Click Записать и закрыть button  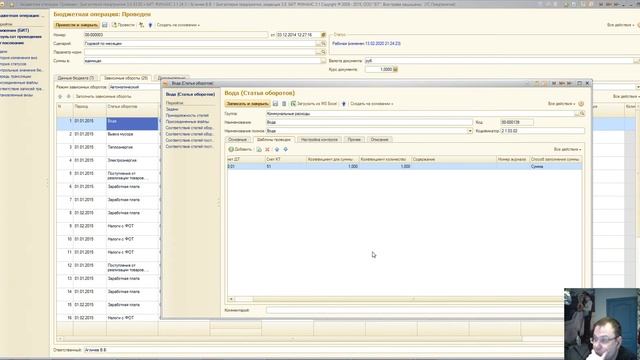tap(247, 104)
